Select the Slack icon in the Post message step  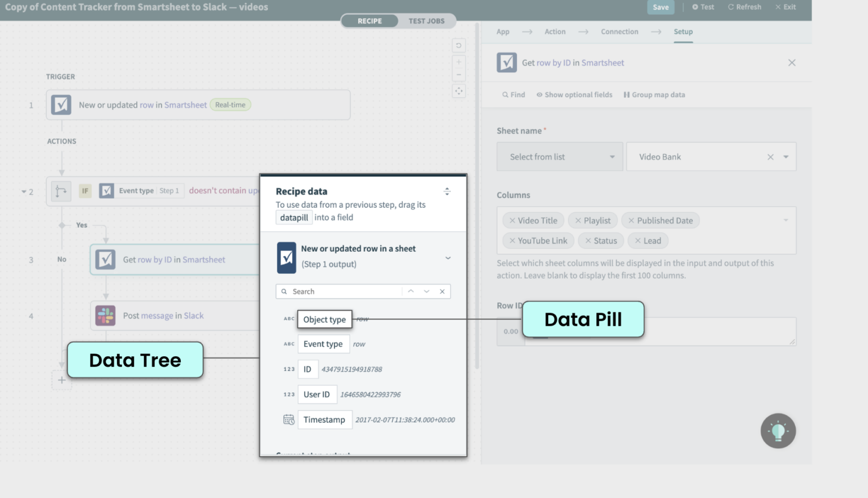[105, 315]
